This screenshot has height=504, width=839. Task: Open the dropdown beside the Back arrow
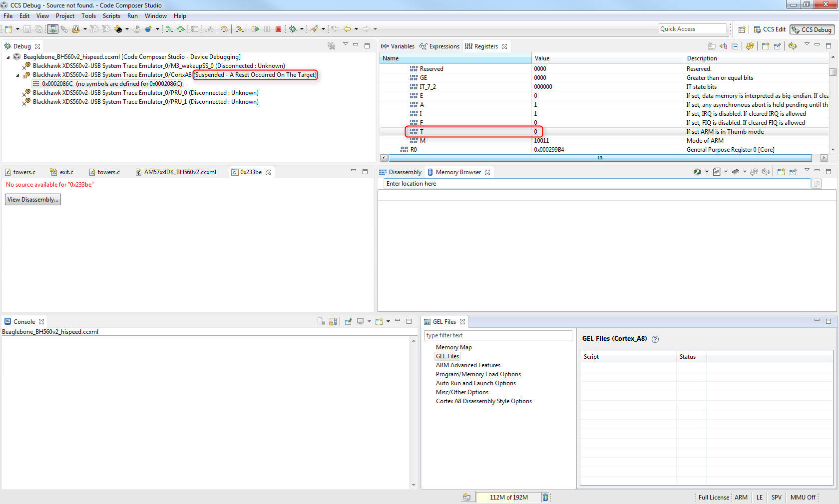356,29
